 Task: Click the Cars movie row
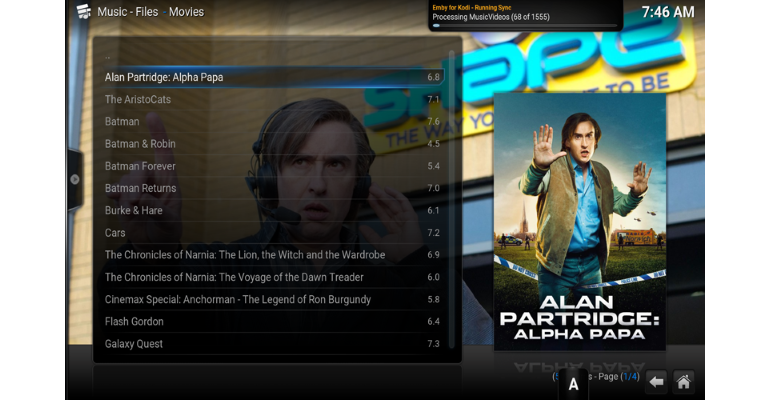tap(273, 233)
